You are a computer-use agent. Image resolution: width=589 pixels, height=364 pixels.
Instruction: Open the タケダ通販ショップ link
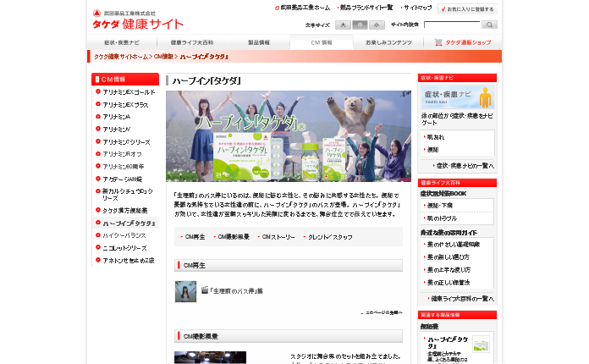coord(463,42)
